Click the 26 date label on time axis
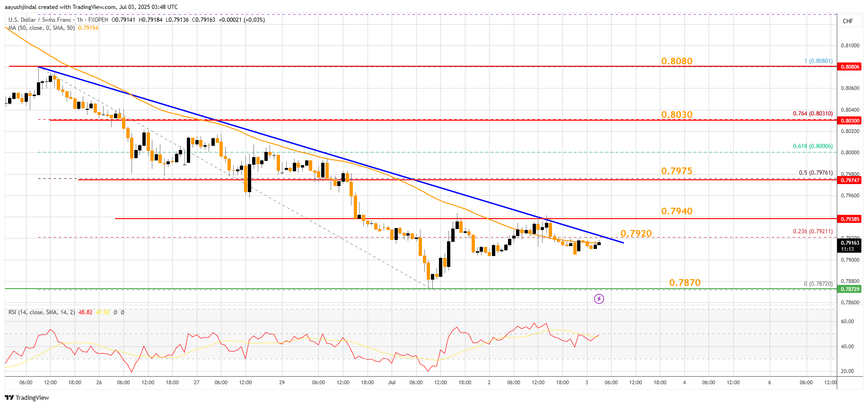The height and width of the screenshot is (406, 868). tap(99, 382)
